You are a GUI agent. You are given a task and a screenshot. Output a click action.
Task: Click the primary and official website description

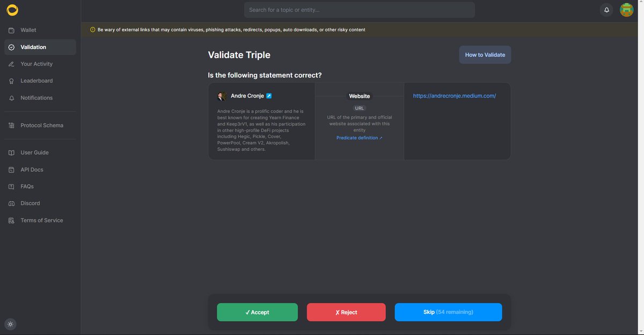(360, 123)
